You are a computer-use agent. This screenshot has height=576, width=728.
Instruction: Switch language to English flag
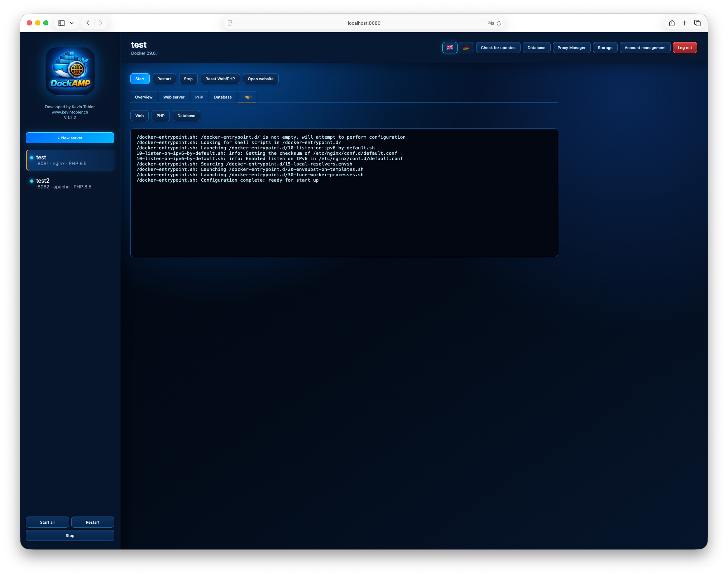tap(450, 48)
